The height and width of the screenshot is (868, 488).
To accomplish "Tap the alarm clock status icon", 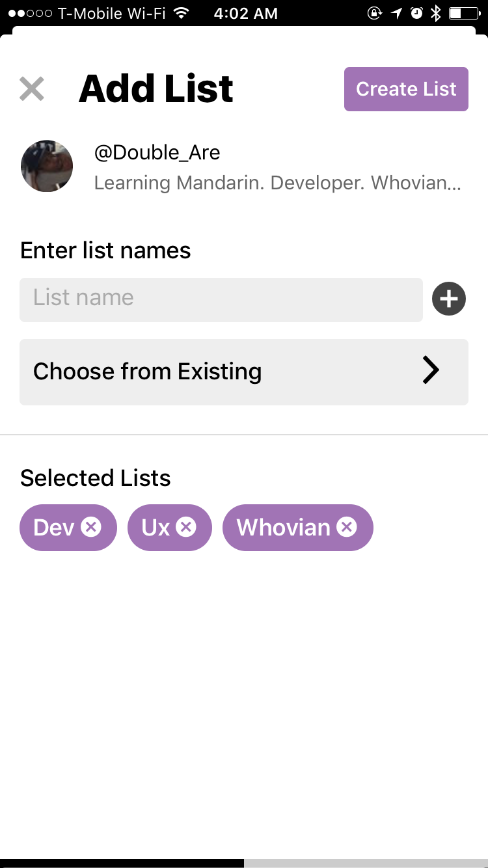I will [416, 13].
